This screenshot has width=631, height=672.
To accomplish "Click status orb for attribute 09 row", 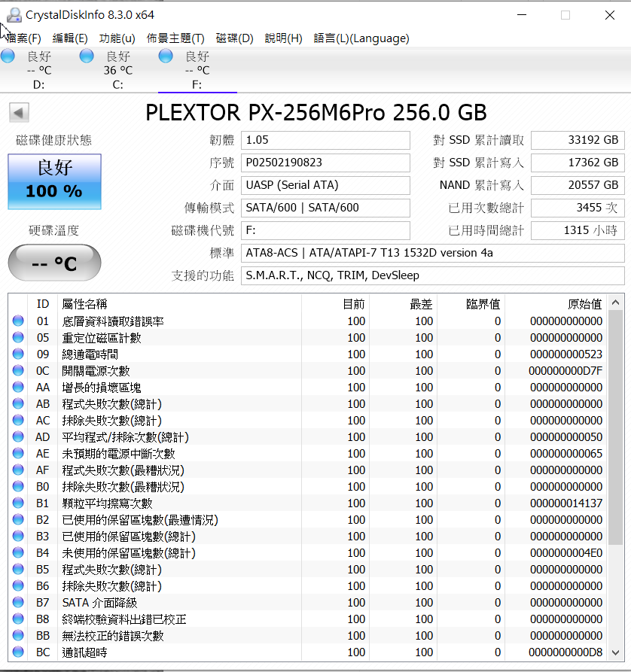I will (x=18, y=354).
